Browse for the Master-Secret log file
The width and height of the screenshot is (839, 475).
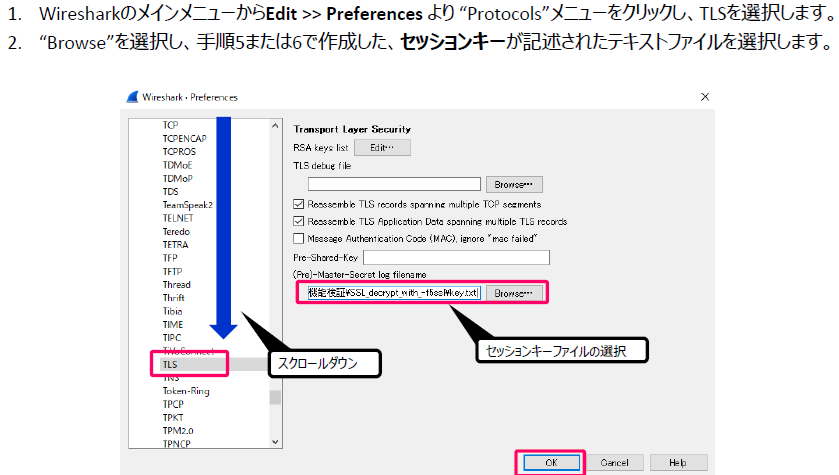coord(514,293)
